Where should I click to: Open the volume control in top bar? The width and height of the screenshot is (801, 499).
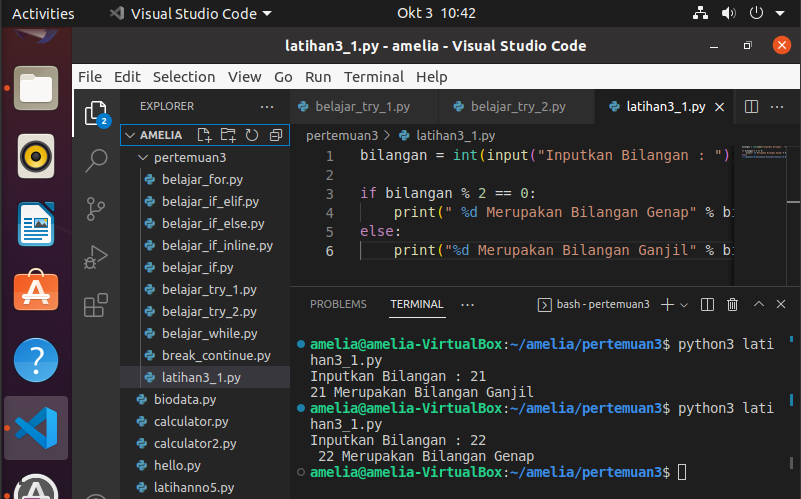click(728, 13)
